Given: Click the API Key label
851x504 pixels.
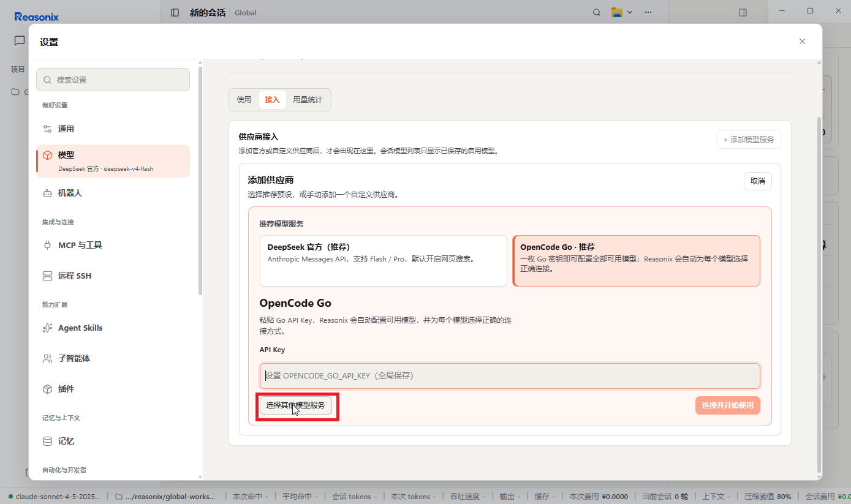Looking at the screenshot, I should [272, 350].
